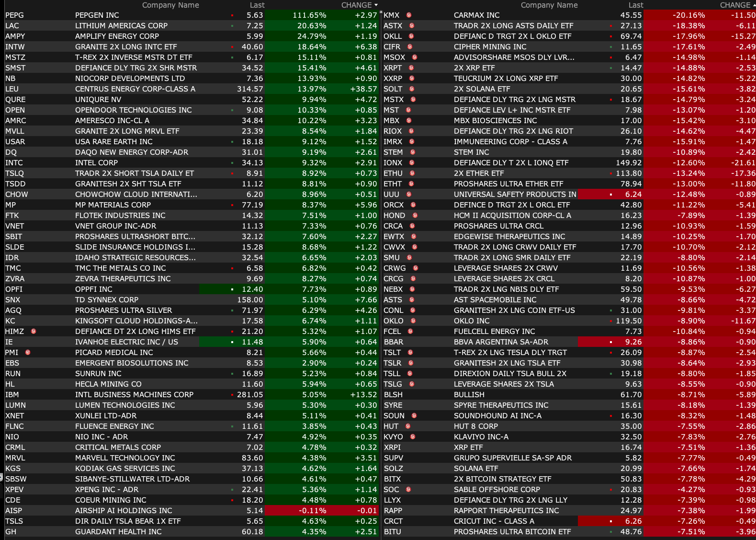Viewport: 756px width, 540px height.
Task: Click red highlighted 6.24 last price for UUU
Action: point(633,195)
